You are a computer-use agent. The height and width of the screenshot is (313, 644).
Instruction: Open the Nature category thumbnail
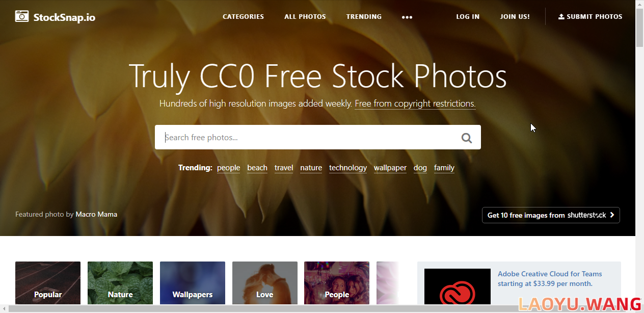tap(120, 283)
